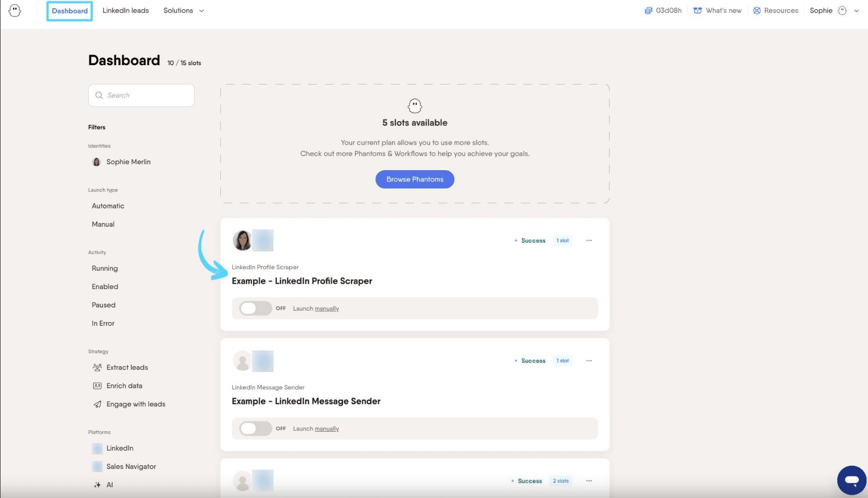Click manually link under Profile Scraper
Viewport: 868px width, 498px height.
[327, 308]
